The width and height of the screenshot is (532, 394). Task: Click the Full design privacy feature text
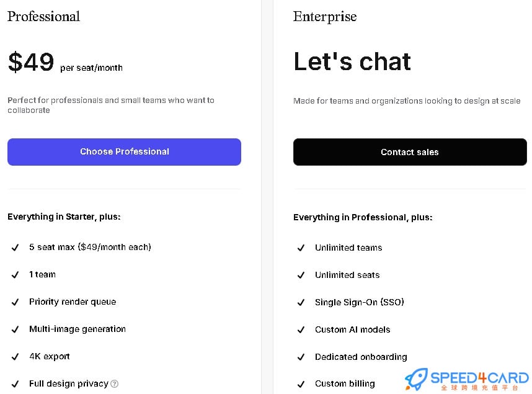[69, 384]
